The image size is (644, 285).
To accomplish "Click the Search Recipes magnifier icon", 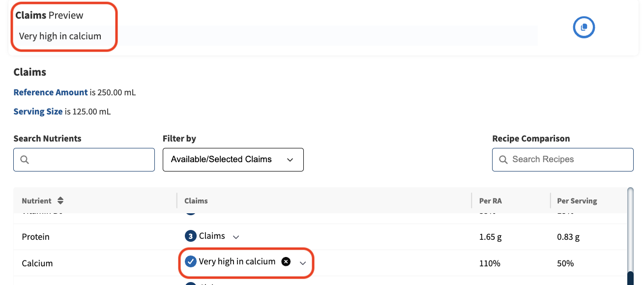I will point(503,160).
